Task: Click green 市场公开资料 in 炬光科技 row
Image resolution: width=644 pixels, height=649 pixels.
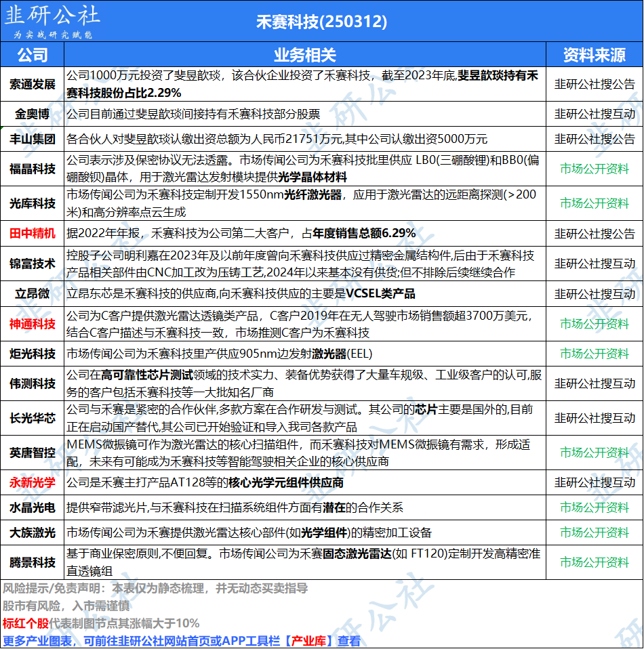Action: coord(595,354)
